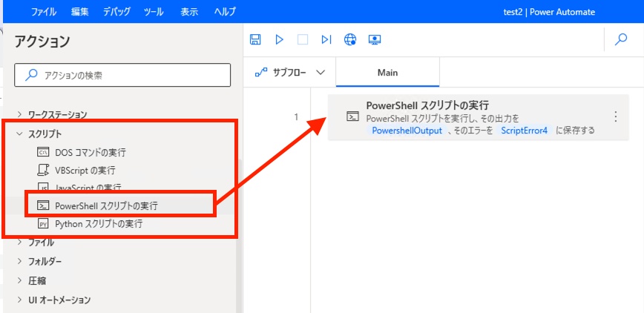Select JavaScript の実行 action
Image resolution: width=644 pixels, height=313 pixels.
[88, 188]
